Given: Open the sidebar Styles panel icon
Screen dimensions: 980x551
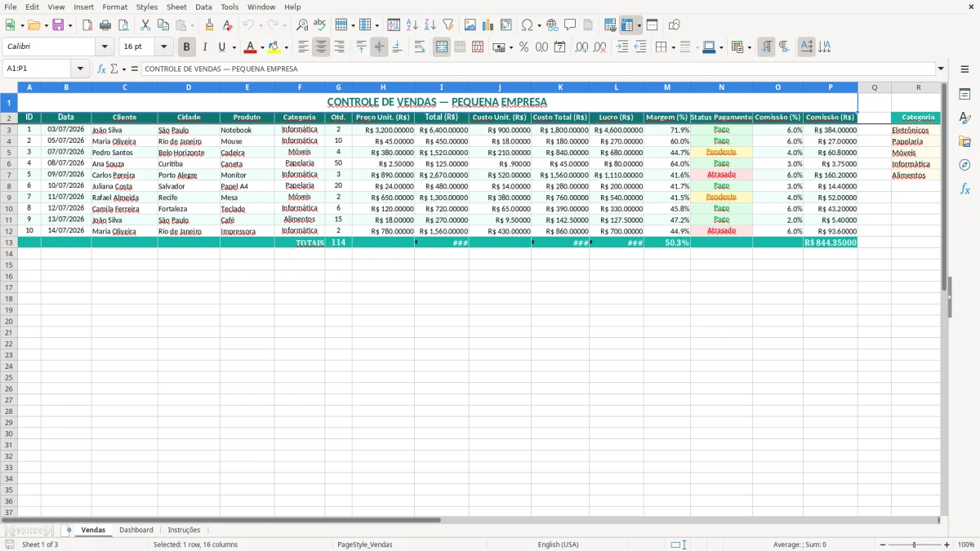Looking at the screenshot, I should click(x=964, y=118).
